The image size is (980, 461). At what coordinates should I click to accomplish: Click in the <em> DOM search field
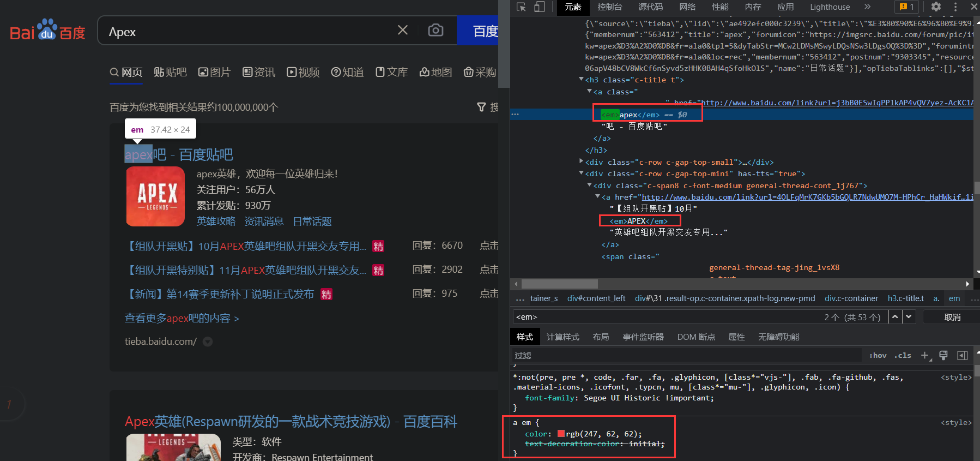coord(665,317)
